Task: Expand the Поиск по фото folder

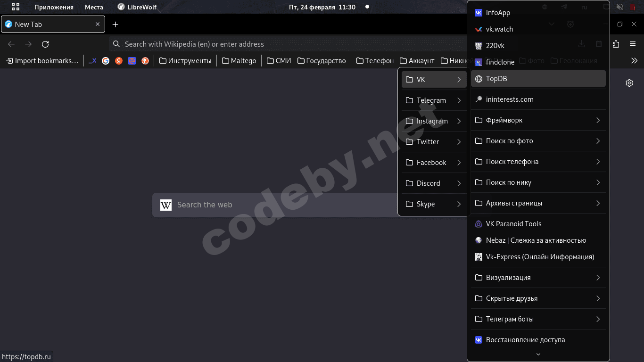Action: [x=538, y=141]
